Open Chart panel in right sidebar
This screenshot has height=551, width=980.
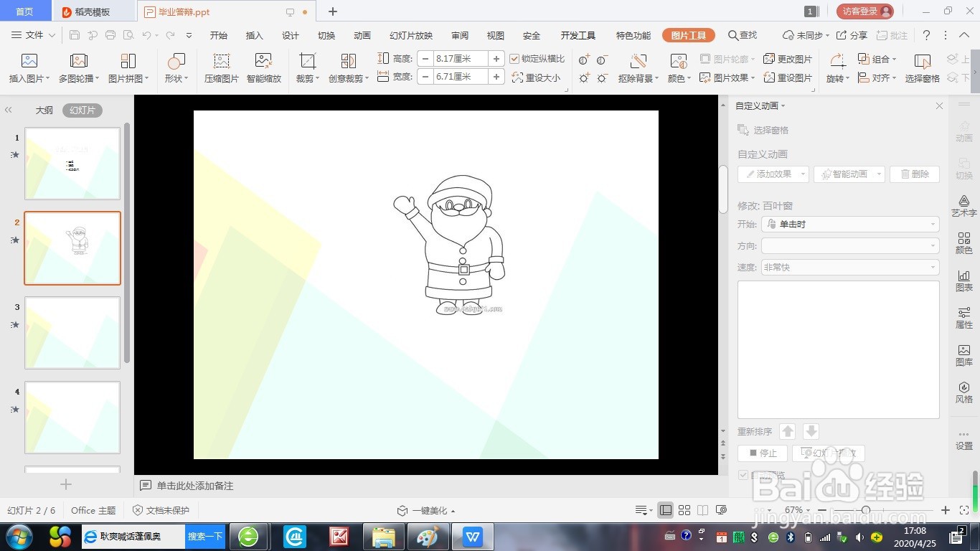click(x=964, y=281)
